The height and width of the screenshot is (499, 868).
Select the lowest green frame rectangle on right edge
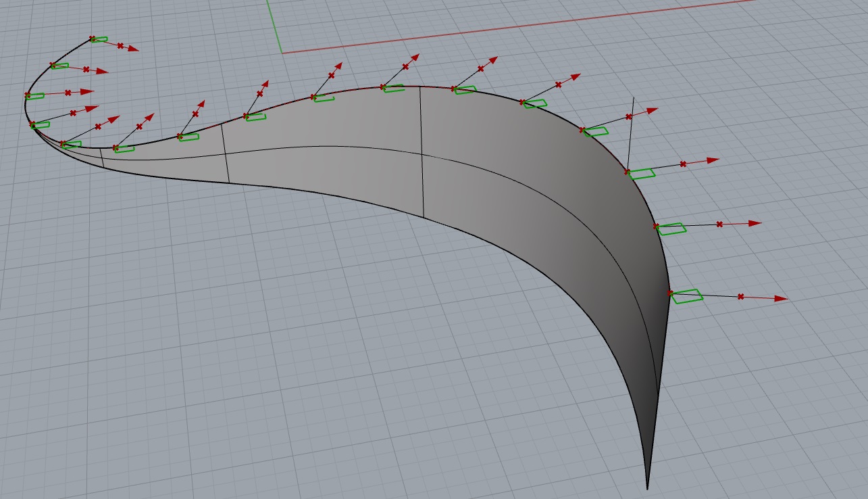coord(687,296)
